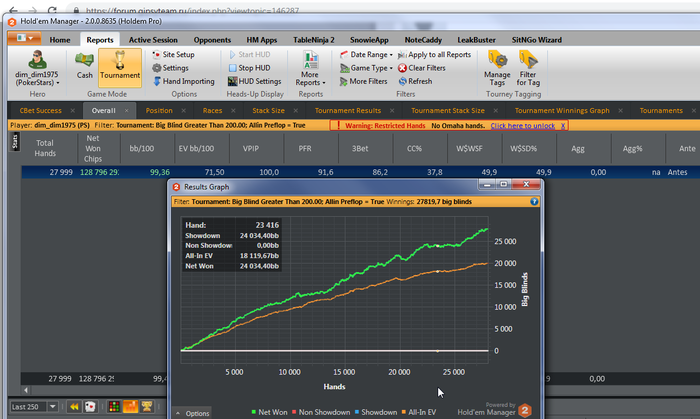Toggle the Net Won legend entry
This screenshot has width=700, height=419.
pyautogui.click(x=269, y=412)
